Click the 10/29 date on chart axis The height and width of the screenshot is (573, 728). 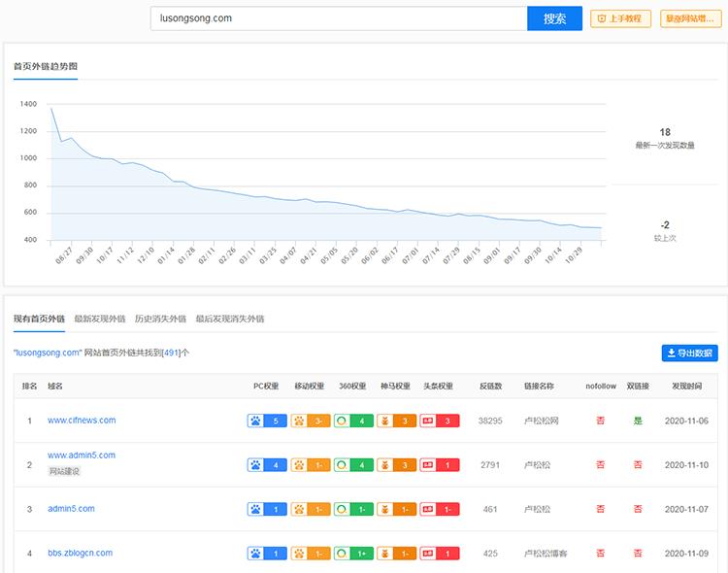(574, 255)
